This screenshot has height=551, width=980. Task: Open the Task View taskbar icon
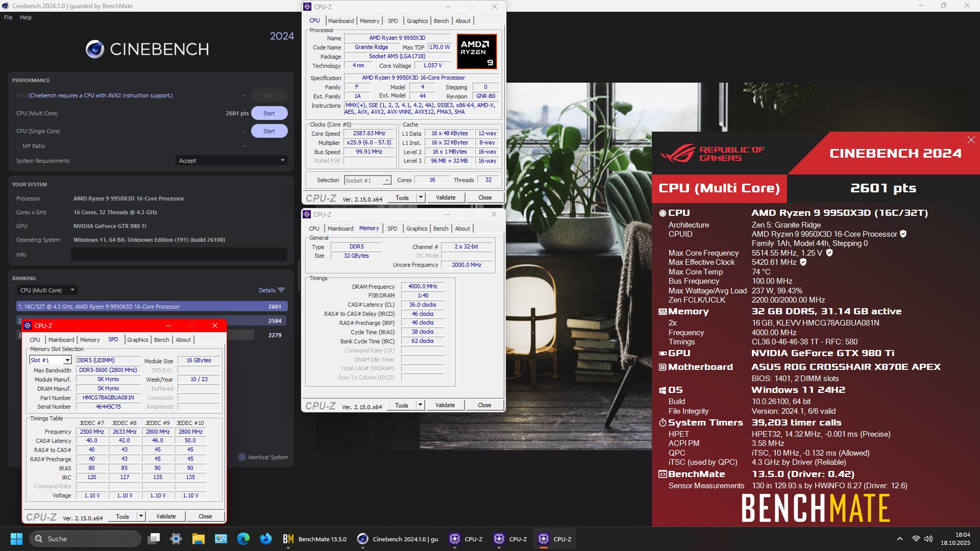pyautogui.click(x=154, y=539)
